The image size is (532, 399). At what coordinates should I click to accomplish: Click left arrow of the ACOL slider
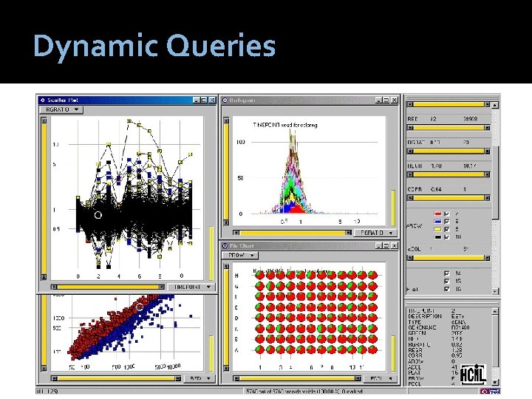click(410, 258)
